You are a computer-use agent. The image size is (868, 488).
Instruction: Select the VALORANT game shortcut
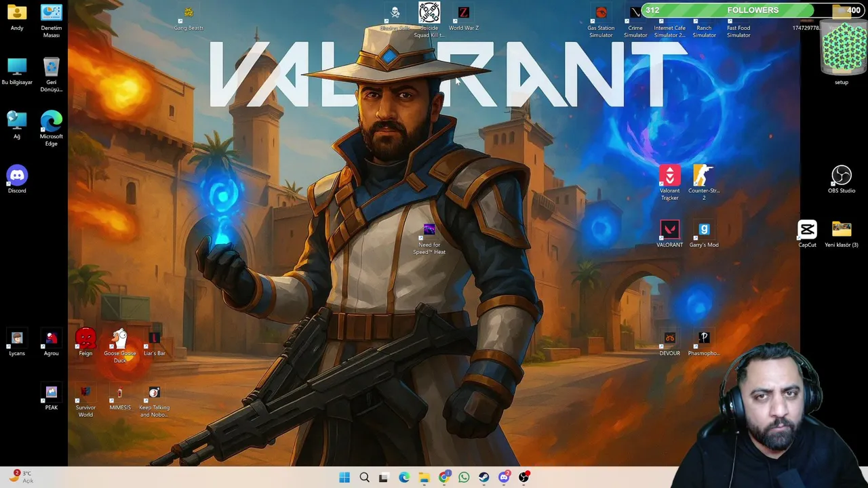click(x=669, y=234)
